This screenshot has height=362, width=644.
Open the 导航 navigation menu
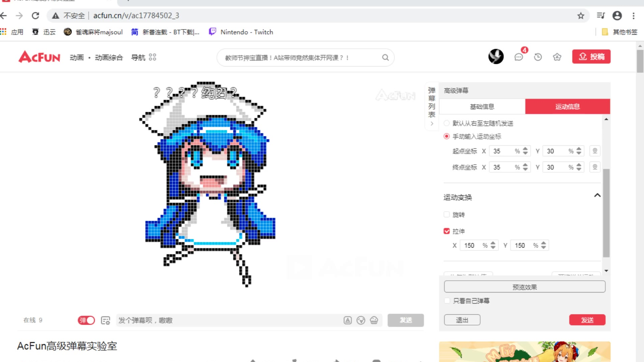tap(138, 57)
